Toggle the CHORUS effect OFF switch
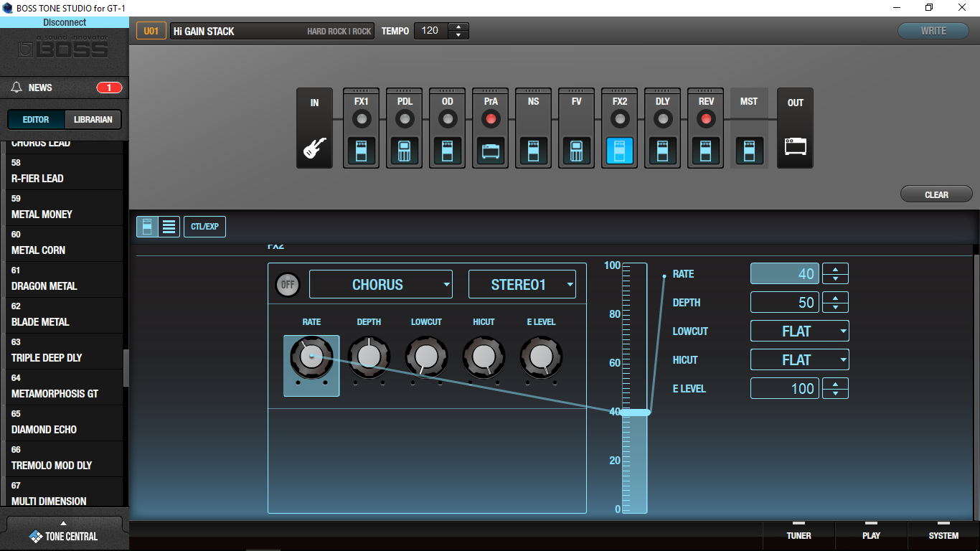Screen dimensions: 980x551 coord(288,284)
